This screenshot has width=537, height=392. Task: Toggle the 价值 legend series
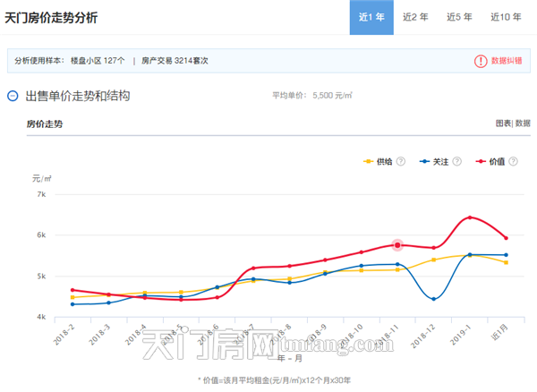pyautogui.click(x=490, y=162)
